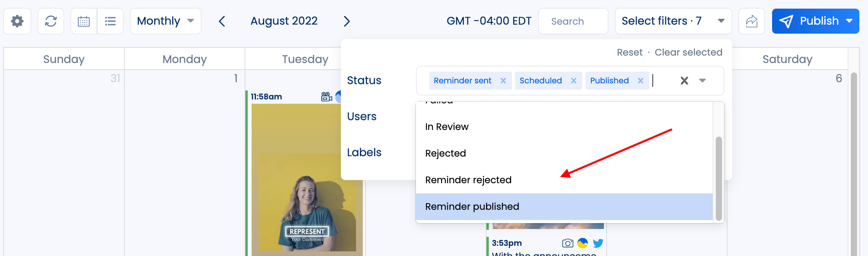Focus the Search input field
The width and height of the screenshot is (868, 256).
point(573,21)
